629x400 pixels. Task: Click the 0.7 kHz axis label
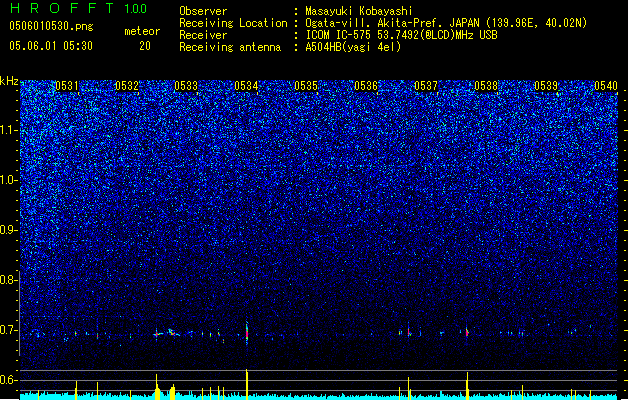click(9, 330)
